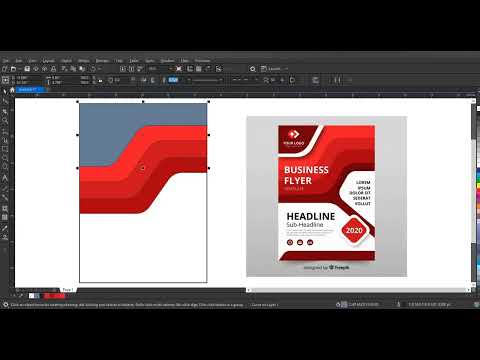
Task: Toggle show grid in toolbar
Action: [x=199, y=69]
